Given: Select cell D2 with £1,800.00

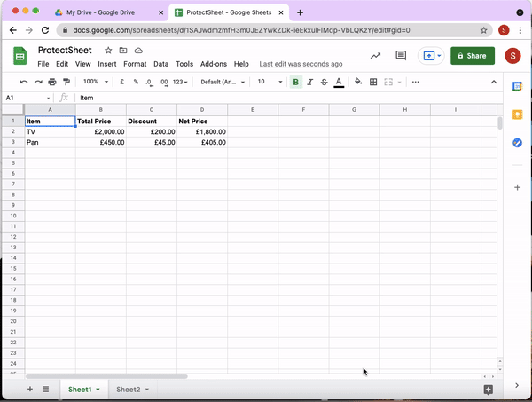Looking at the screenshot, I should point(202,131).
